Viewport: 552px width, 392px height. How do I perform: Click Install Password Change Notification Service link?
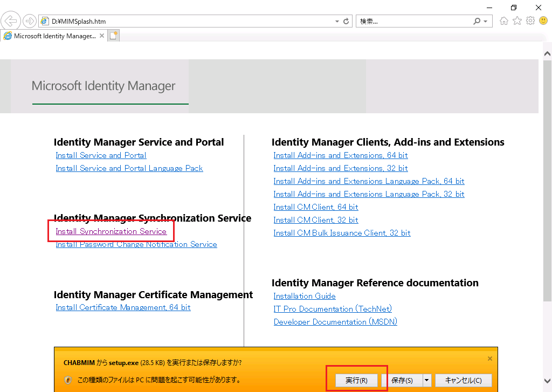coord(136,244)
